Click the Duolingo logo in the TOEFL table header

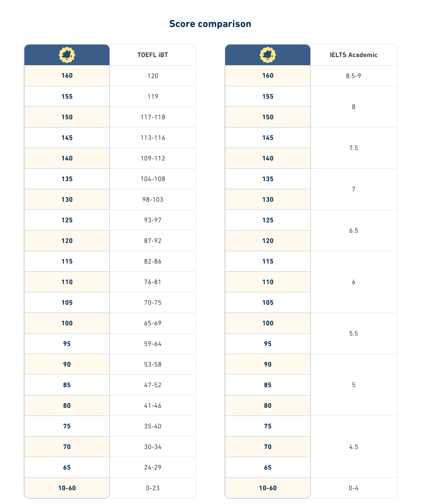coord(67,55)
